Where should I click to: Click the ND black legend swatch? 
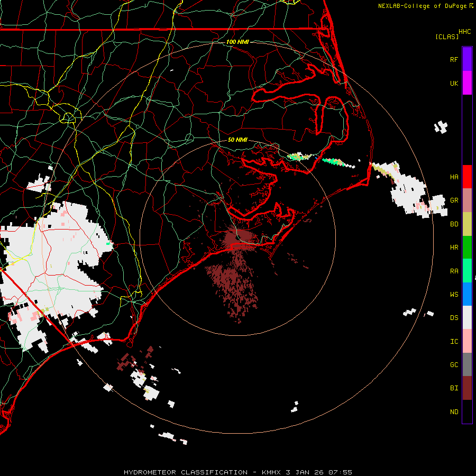[467, 411]
